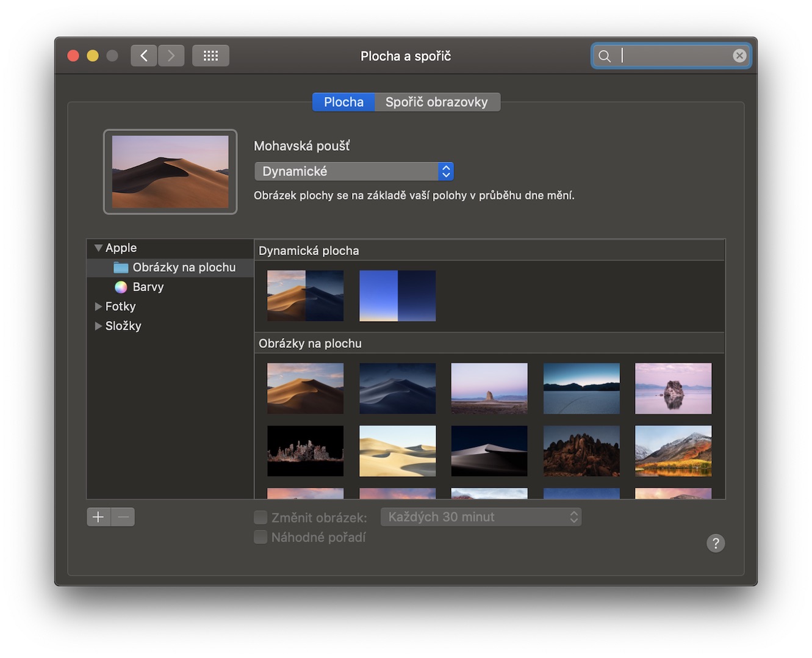
Task: Collapse the Apple section triangle
Action: pyautogui.click(x=98, y=248)
